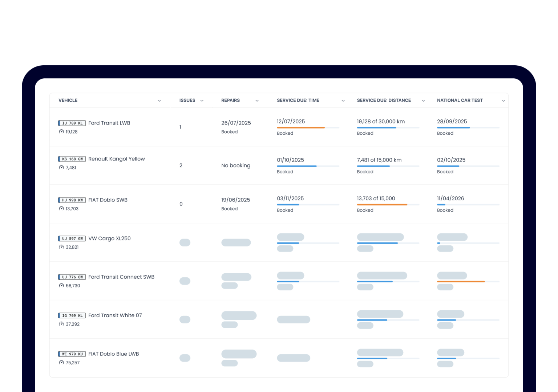This screenshot has width=558, height=392.
Task: Select the FIAT Doblo Blue LWB row
Action: 113,354
